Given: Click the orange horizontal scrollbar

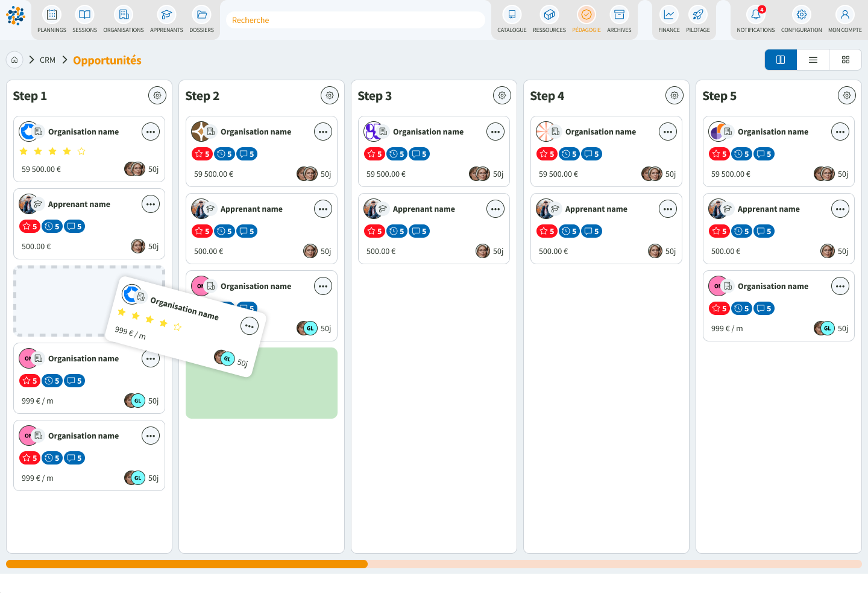Looking at the screenshot, I should (x=186, y=563).
